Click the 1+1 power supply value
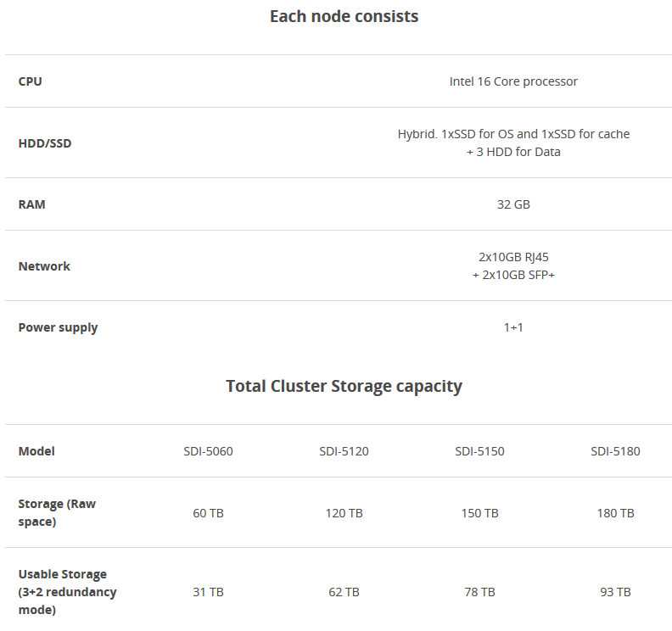Screen dimensions: 672x631 (513, 327)
